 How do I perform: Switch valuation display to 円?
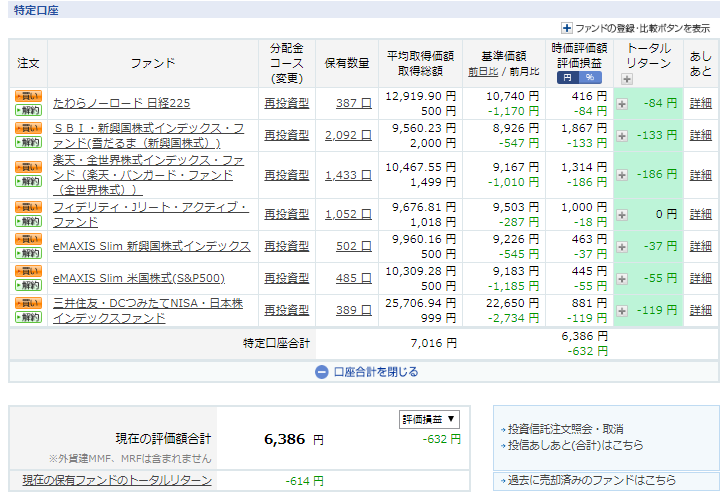[566, 77]
